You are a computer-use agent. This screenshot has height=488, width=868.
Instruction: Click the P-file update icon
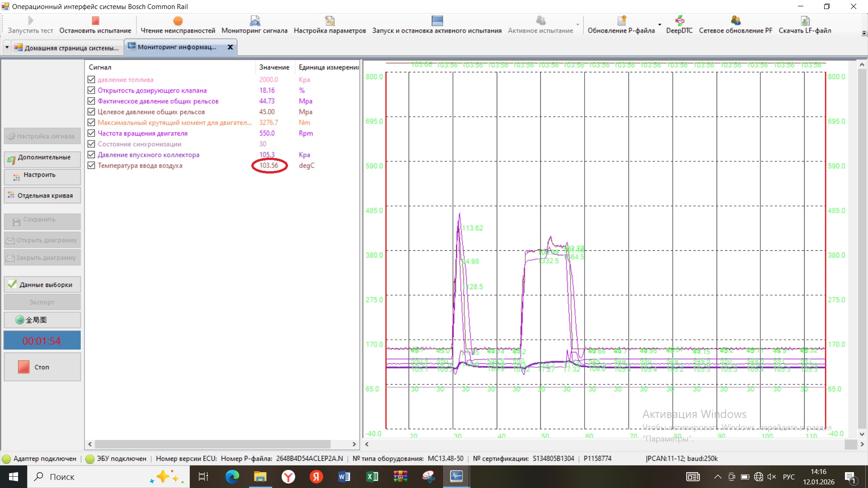tap(622, 21)
